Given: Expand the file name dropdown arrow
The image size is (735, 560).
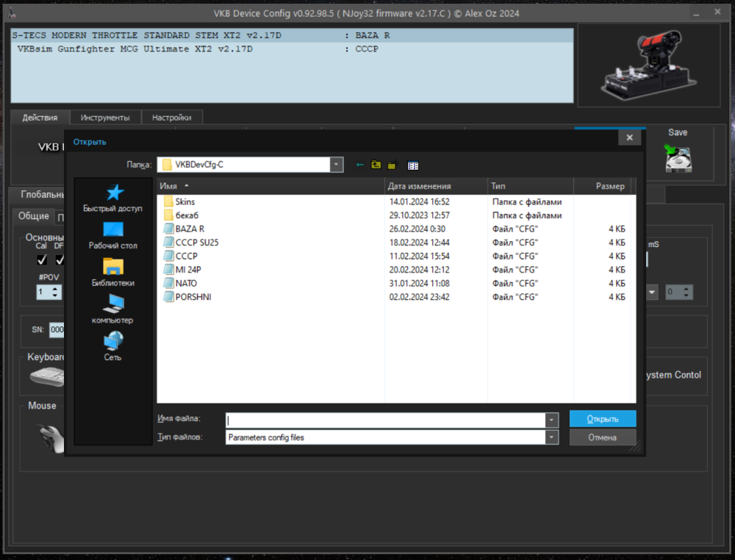Looking at the screenshot, I should point(552,420).
